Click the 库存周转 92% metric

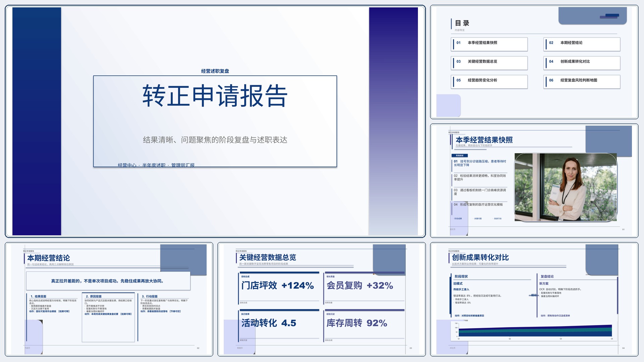coord(357,323)
